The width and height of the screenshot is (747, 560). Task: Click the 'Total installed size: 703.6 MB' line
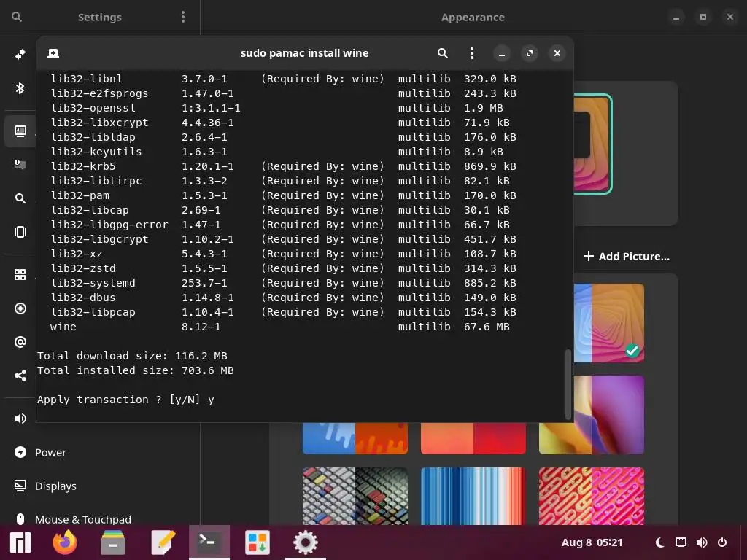[x=135, y=370]
